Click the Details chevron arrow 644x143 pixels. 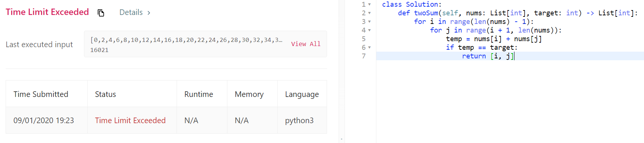click(149, 13)
